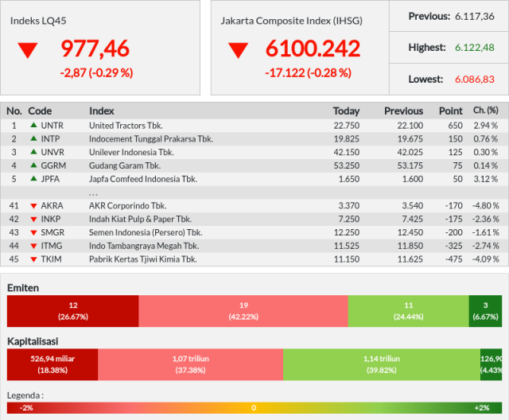Click the red down arrow for SMGR
The width and height of the screenshot is (509, 420).
click(x=33, y=233)
